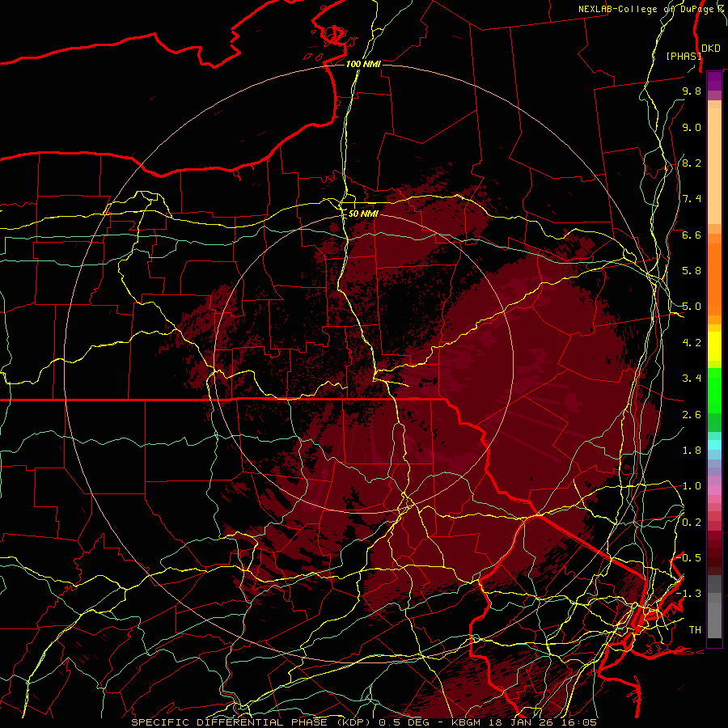Click the "100 NMI" range ring label
The height and width of the screenshot is (728, 728).
[363, 64]
